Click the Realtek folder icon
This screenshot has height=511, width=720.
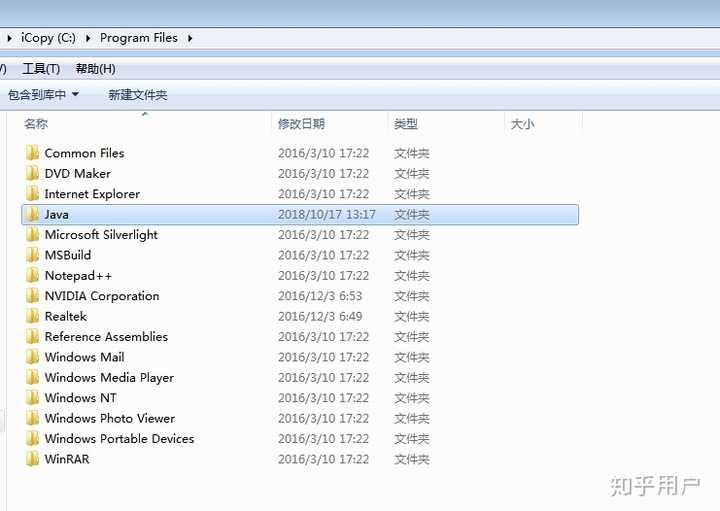(32, 316)
